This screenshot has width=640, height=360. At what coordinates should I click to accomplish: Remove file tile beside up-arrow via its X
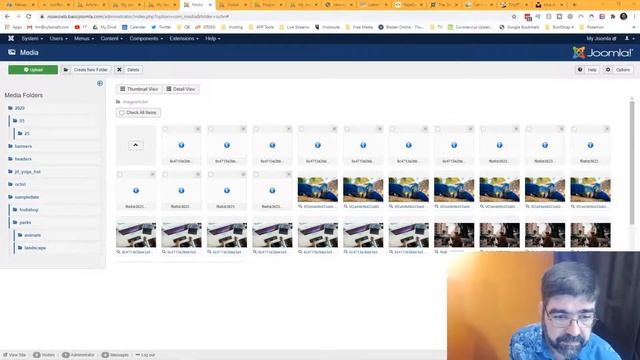(198, 129)
